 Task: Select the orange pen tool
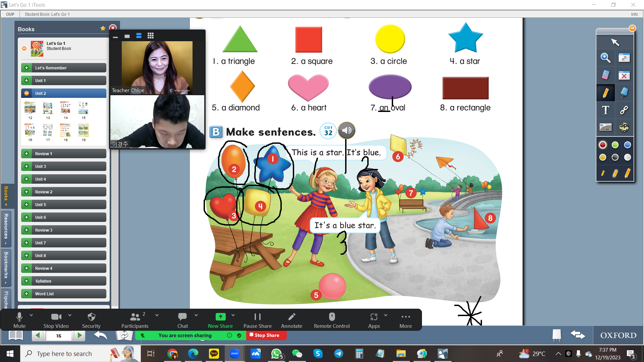[605, 93]
